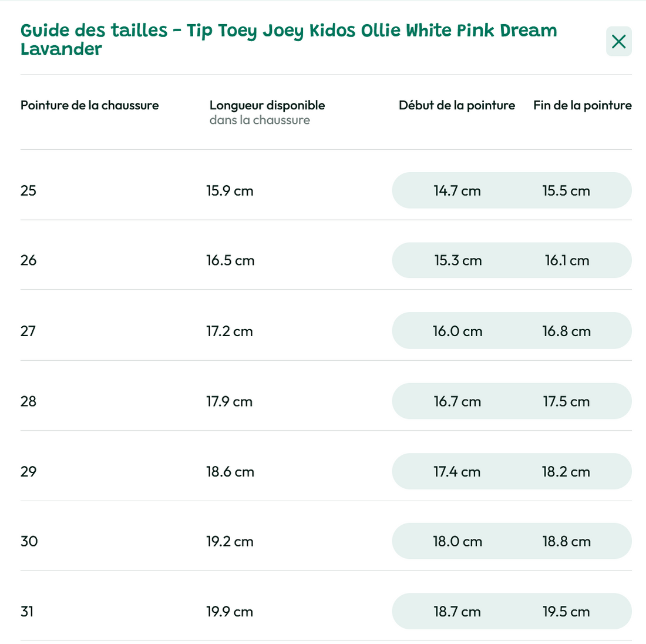Select shoe size 29 row label
Viewport: 646px width, 644px height.
[x=28, y=471]
